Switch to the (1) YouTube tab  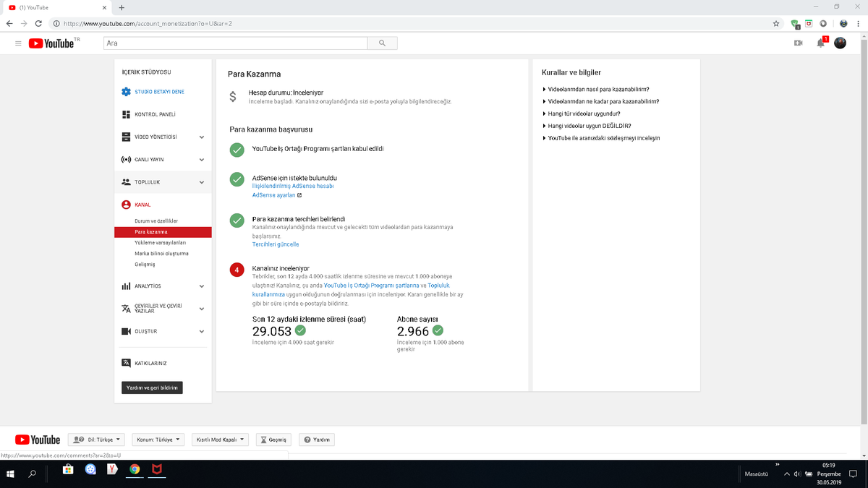58,7
